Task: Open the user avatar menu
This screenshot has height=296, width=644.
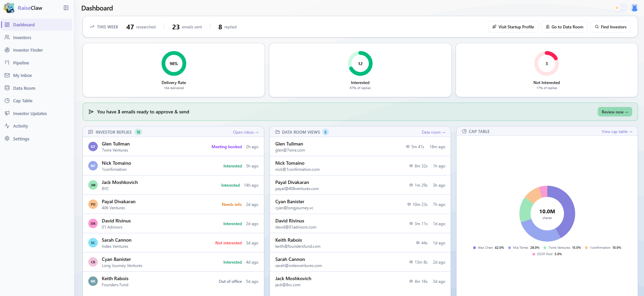Action: [635, 8]
